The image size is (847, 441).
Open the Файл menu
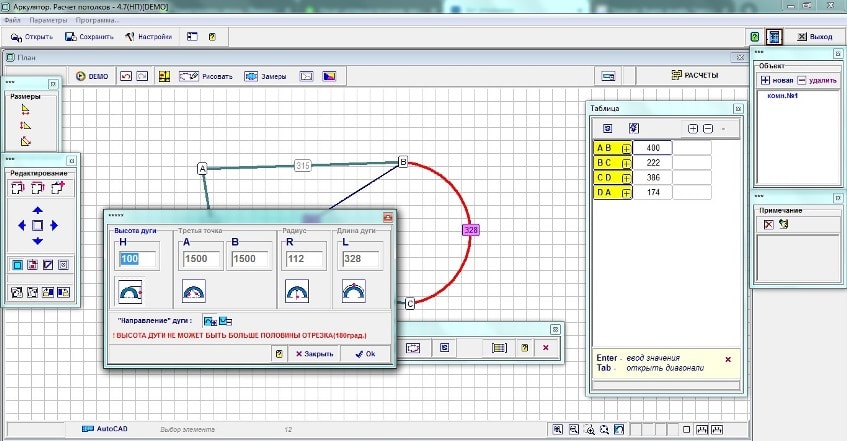(12, 20)
